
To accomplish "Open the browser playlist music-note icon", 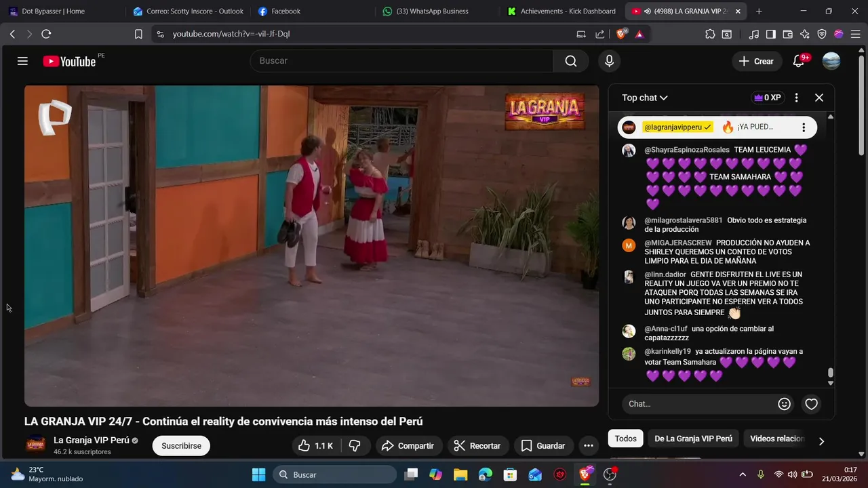I will pos(754,34).
